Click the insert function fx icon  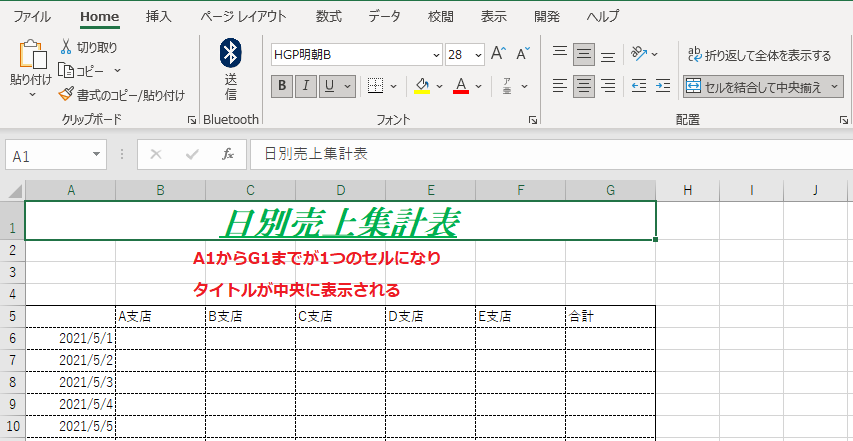(x=228, y=155)
